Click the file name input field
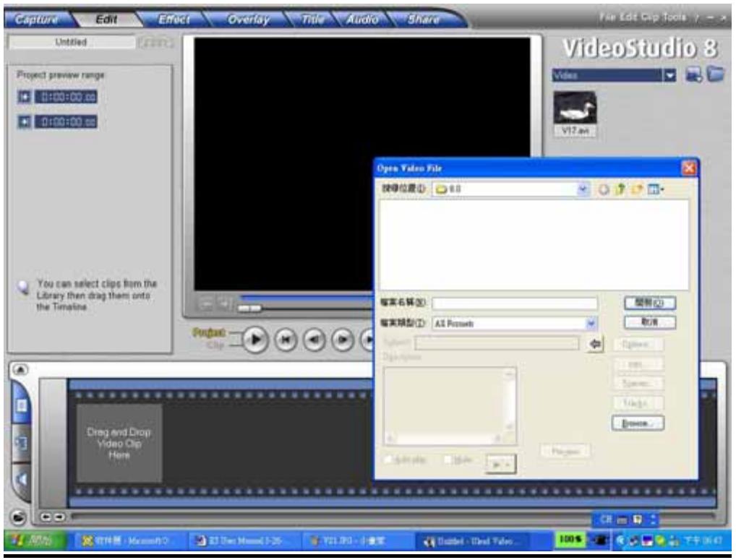This screenshot has width=736, height=560. pyautogui.click(x=515, y=303)
